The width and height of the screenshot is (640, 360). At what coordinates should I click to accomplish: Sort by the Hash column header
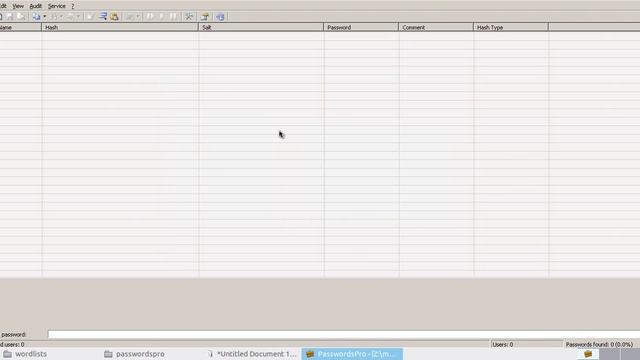point(120,27)
